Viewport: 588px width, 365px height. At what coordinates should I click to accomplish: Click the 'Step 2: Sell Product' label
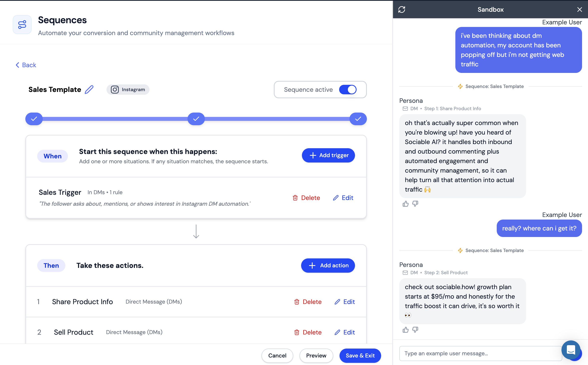pyautogui.click(x=446, y=273)
